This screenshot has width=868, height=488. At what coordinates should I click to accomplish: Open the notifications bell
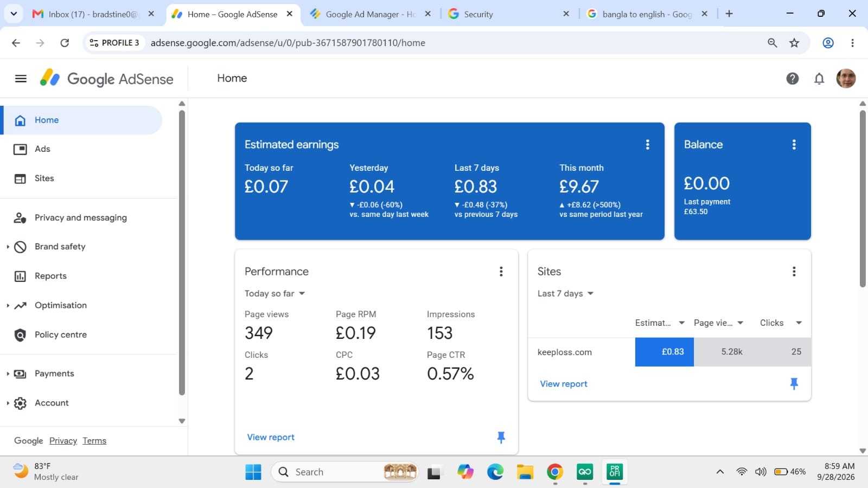click(819, 79)
